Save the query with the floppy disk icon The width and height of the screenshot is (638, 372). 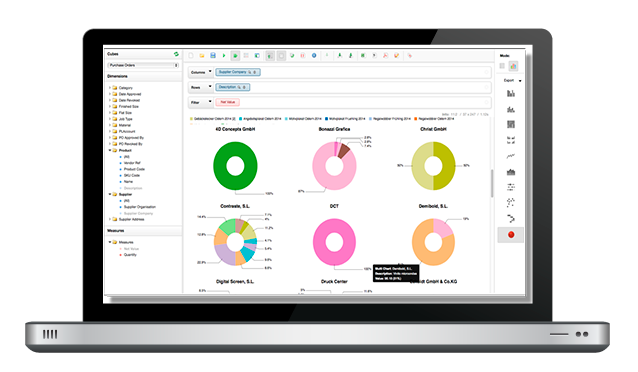click(x=213, y=55)
